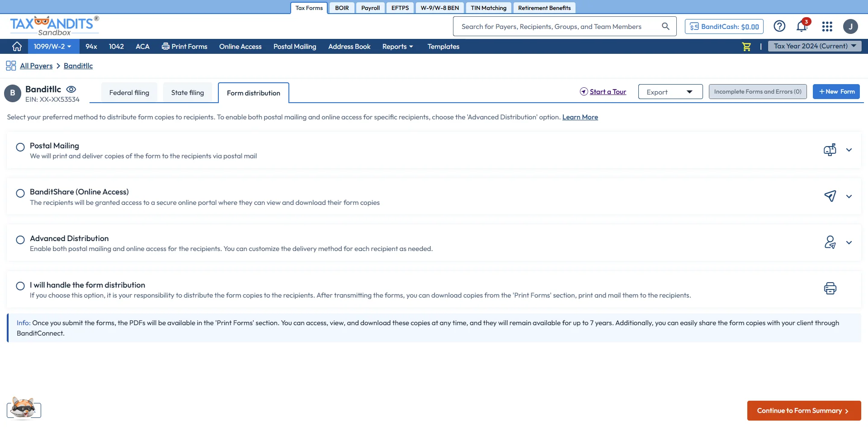Open the Payroll tab at top
Screen dimensions: 868x431
coord(370,8)
